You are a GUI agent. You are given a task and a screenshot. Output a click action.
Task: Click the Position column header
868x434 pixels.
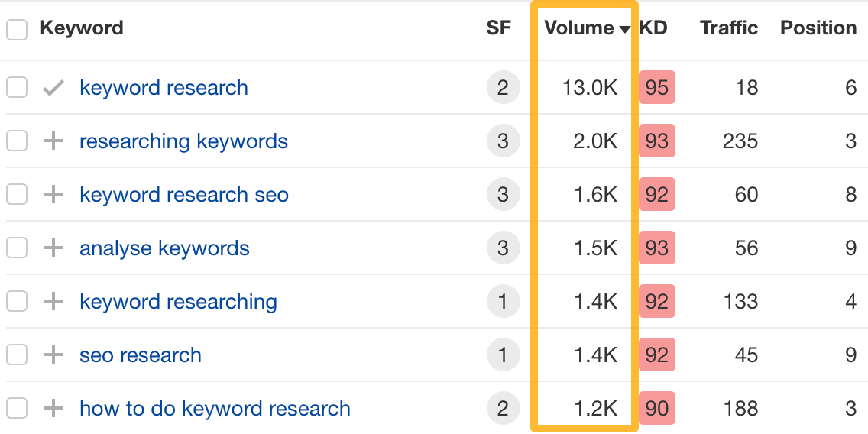[x=818, y=28]
